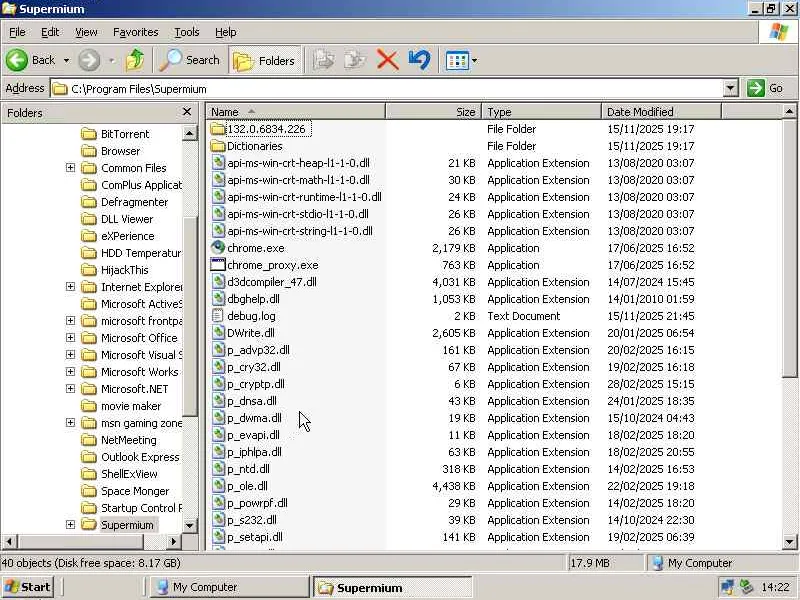The image size is (800, 600).
Task: Click the greyed Forward arrow icon
Action: click(x=89, y=60)
